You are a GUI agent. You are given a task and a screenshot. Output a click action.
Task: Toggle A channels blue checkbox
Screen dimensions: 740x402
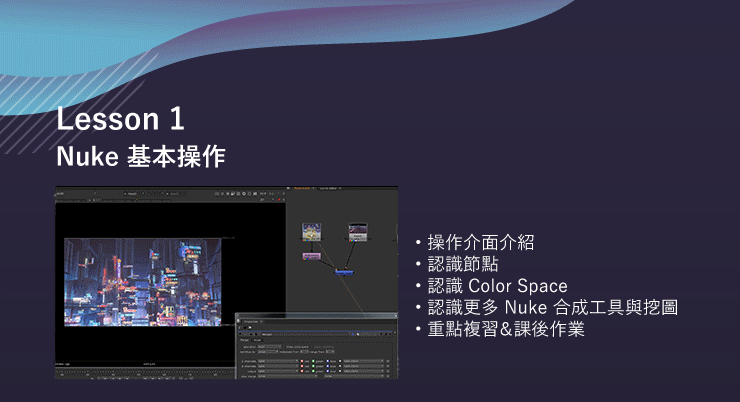[x=328, y=361]
